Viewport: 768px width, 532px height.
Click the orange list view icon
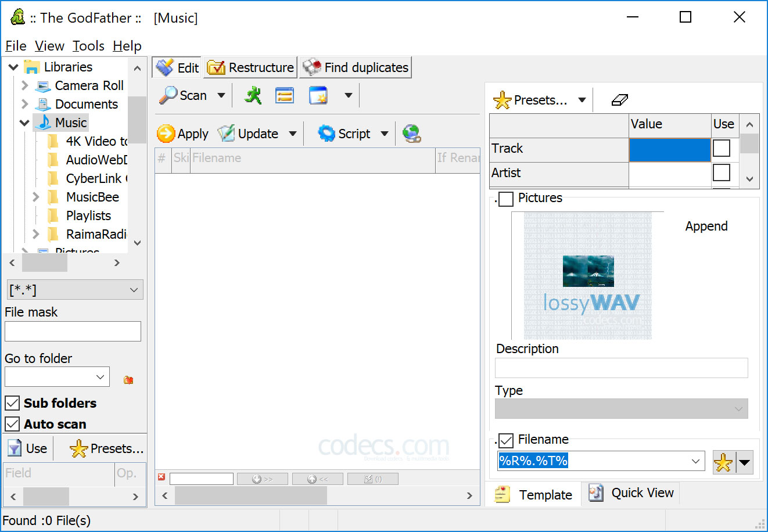pyautogui.click(x=285, y=95)
